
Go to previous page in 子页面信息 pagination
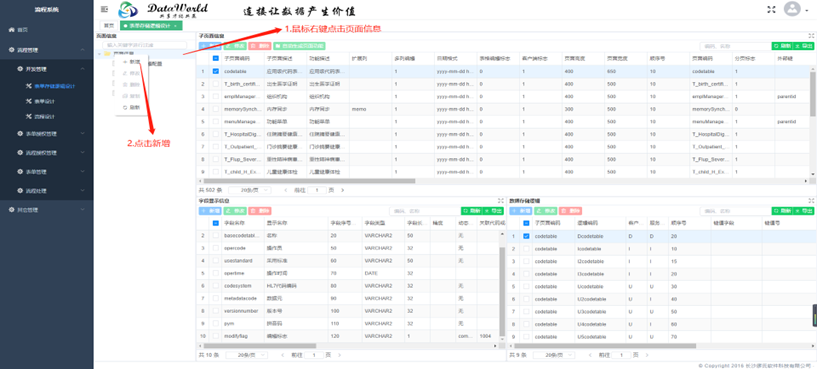[286, 190]
